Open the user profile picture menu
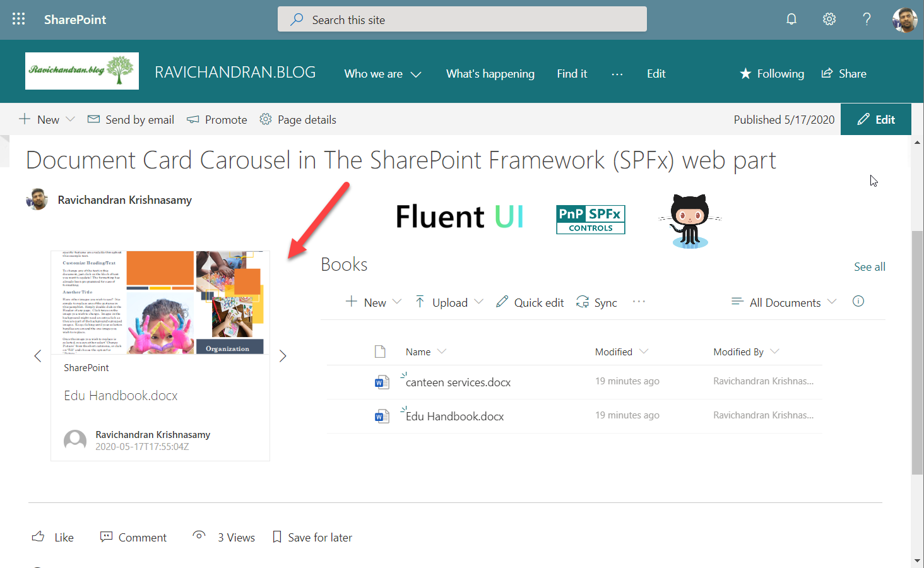 (904, 20)
